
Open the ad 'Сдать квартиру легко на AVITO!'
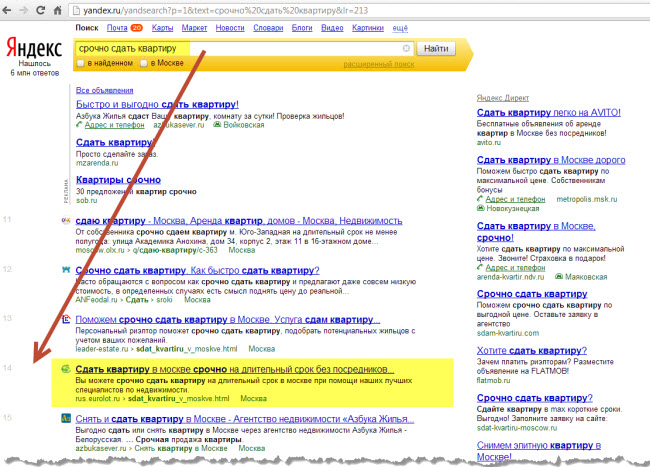tap(548, 112)
